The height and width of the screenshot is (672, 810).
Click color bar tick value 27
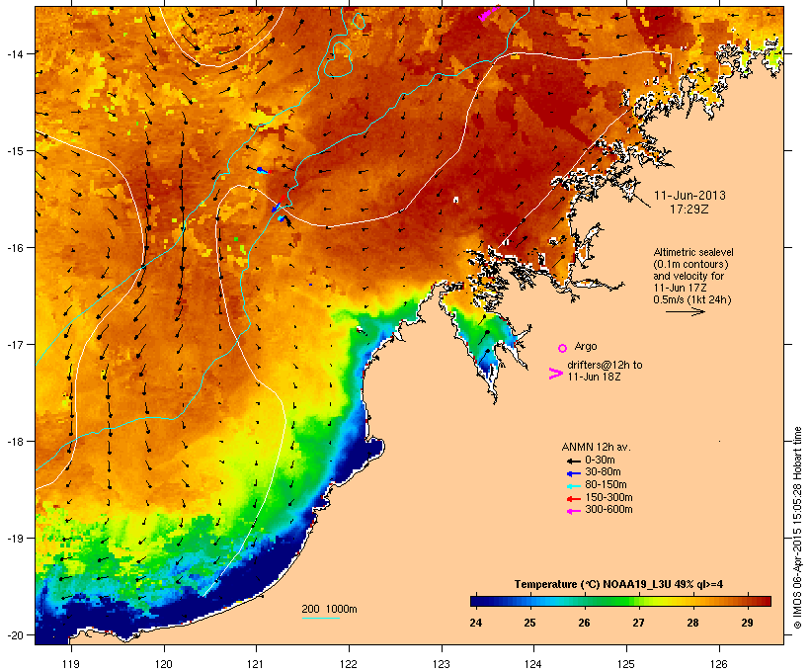[638, 623]
